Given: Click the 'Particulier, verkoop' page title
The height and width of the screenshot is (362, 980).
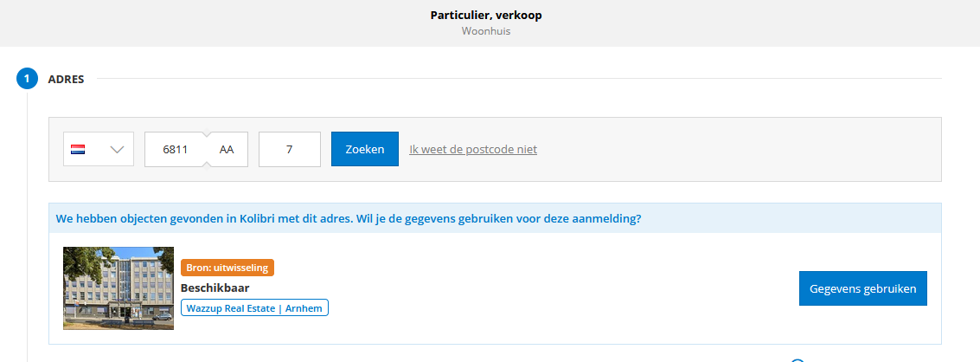Looking at the screenshot, I should pos(486,15).
